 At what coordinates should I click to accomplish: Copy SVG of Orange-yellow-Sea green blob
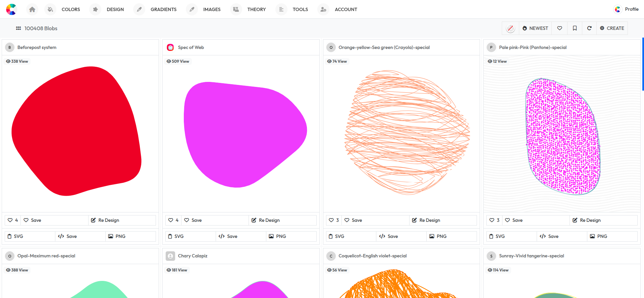point(351,236)
